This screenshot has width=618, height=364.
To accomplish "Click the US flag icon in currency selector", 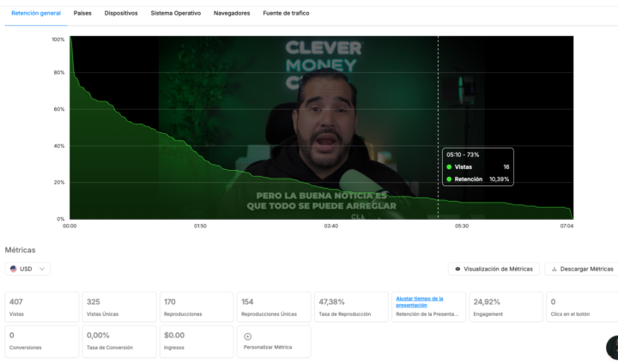I will pos(14,269).
